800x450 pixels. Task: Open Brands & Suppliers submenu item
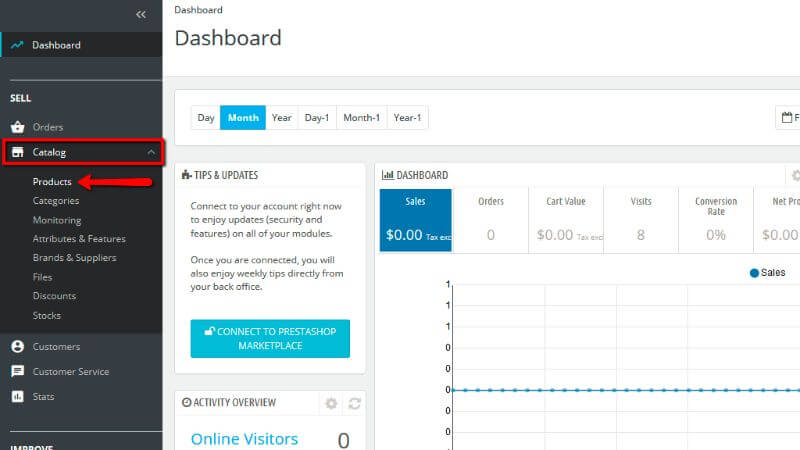coord(74,258)
